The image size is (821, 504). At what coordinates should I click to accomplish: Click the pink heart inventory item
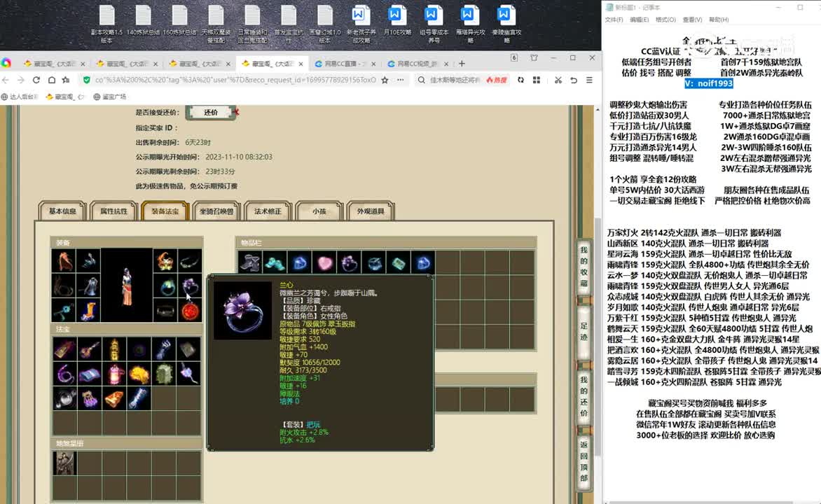[x=324, y=262]
